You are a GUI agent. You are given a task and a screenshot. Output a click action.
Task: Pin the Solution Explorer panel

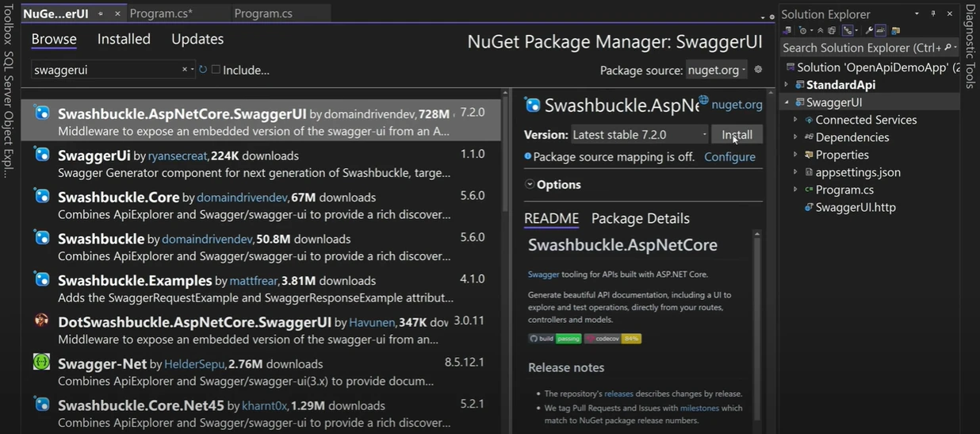point(933,13)
